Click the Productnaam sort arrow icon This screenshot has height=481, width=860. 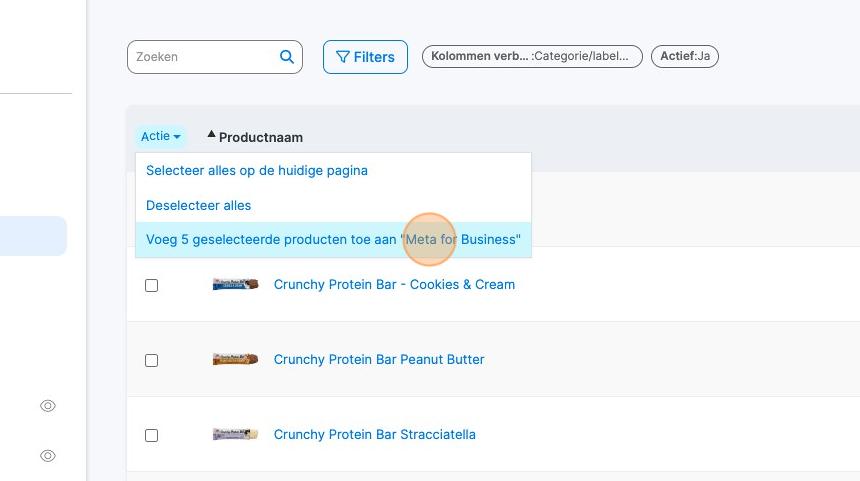(x=211, y=134)
